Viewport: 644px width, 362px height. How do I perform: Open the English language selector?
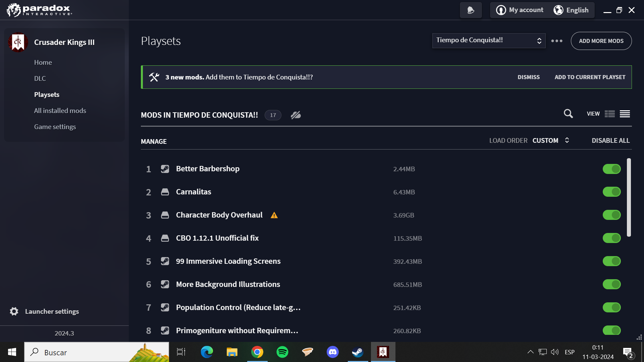pyautogui.click(x=571, y=10)
